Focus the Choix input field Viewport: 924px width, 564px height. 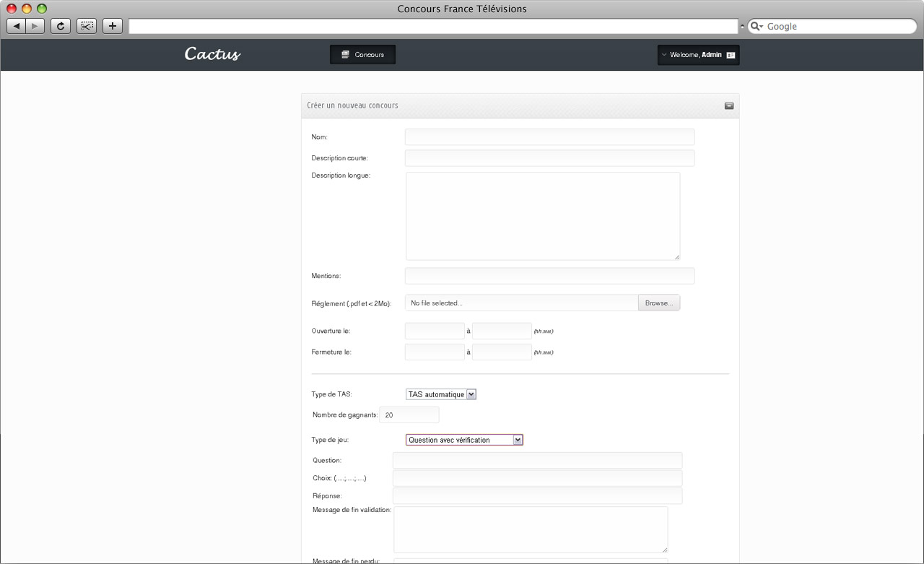click(537, 478)
